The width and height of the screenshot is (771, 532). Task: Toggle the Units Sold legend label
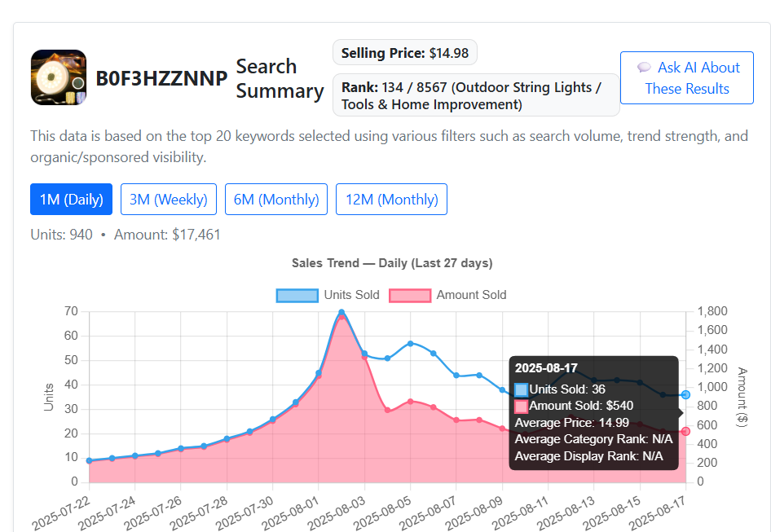351,295
